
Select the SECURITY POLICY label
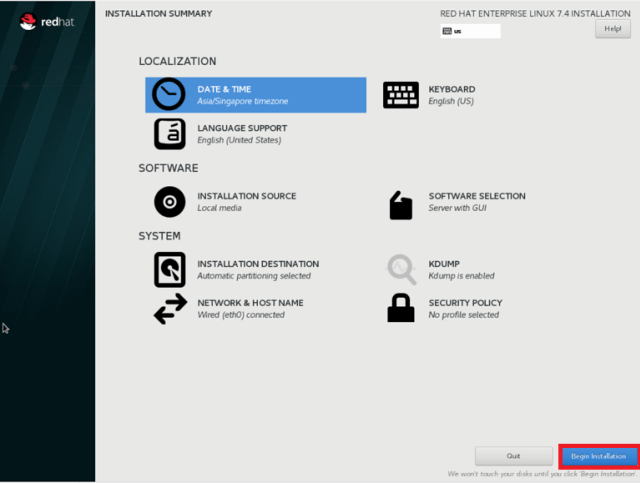tap(465, 303)
